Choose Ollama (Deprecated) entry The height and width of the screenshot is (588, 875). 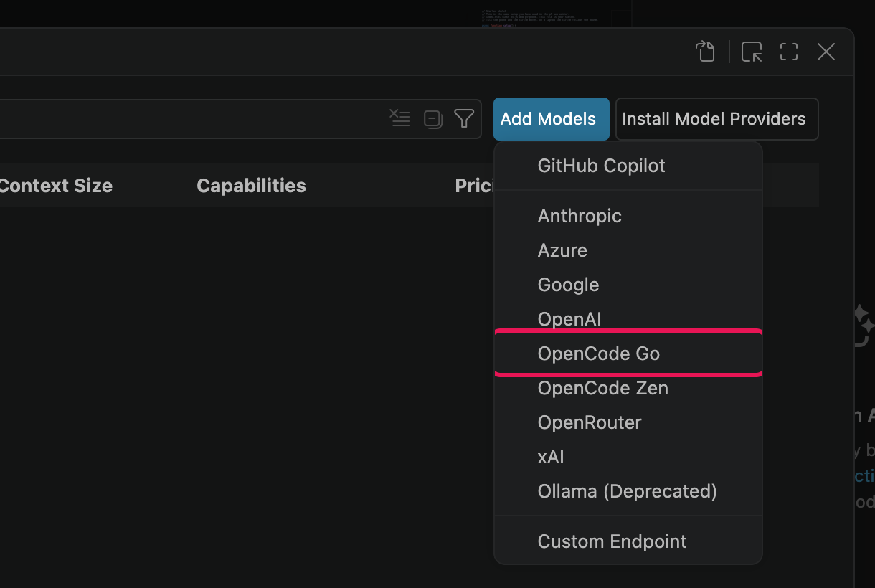pos(628,491)
